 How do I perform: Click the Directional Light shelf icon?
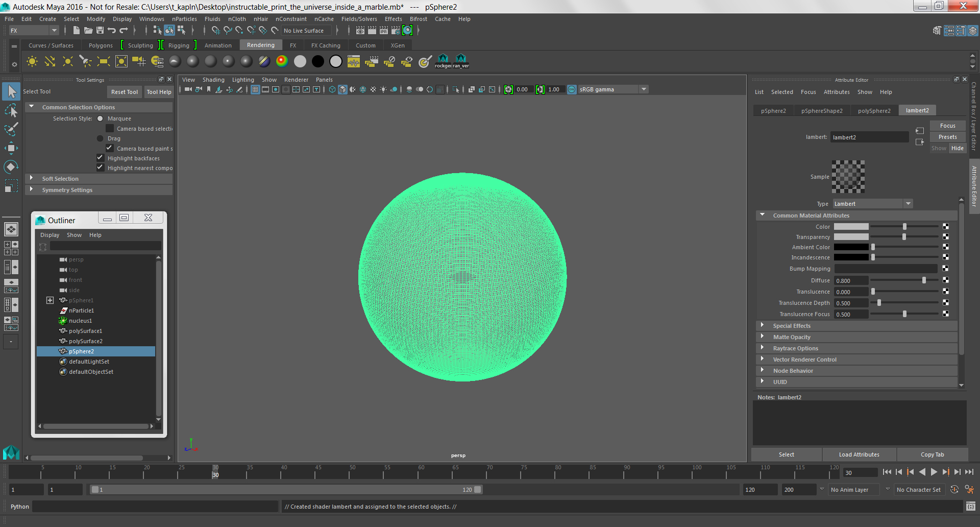click(x=50, y=62)
